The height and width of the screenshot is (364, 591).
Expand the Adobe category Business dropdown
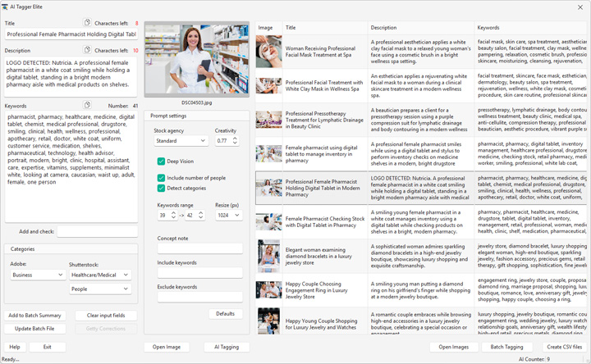click(38, 275)
